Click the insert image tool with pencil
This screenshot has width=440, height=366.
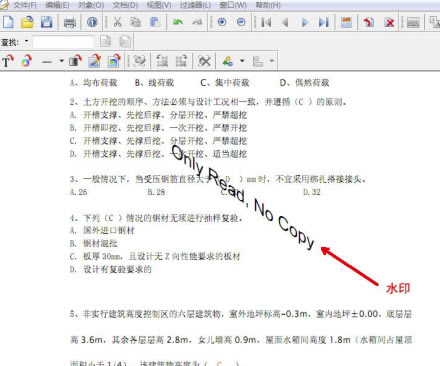(95, 61)
